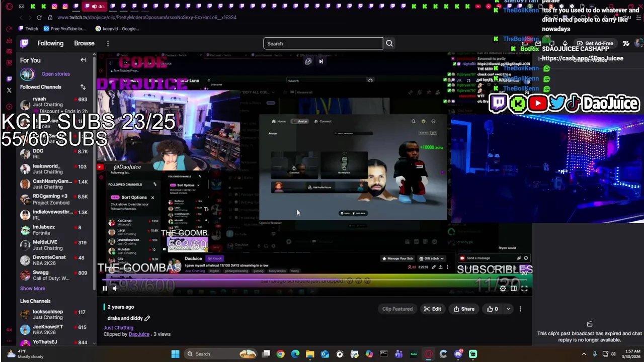Screen dimensions: 644x362
Task: Open Twitch panel in Opera sidebar
Action: click(x=9, y=78)
